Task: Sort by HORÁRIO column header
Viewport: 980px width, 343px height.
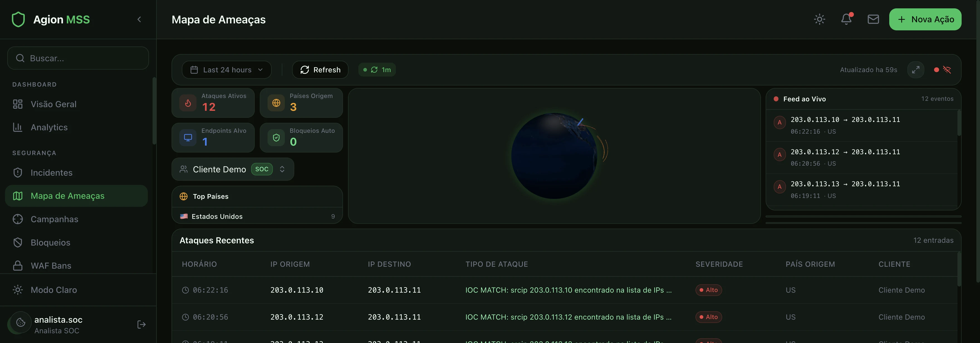Action: (199, 264)
